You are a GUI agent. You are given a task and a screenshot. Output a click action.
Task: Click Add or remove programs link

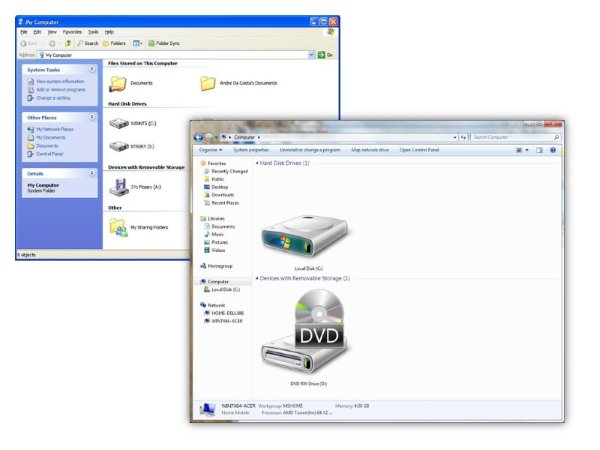[61, 90]
